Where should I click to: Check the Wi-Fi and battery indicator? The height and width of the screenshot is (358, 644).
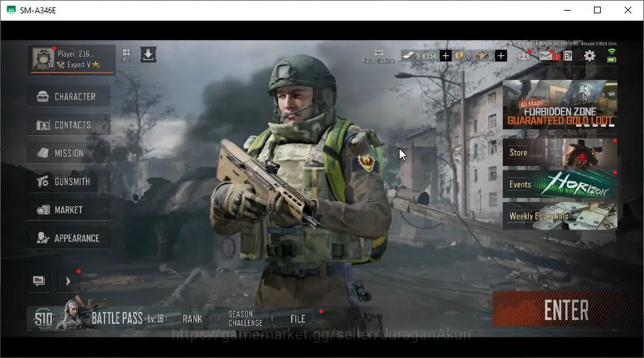(611, 55)
